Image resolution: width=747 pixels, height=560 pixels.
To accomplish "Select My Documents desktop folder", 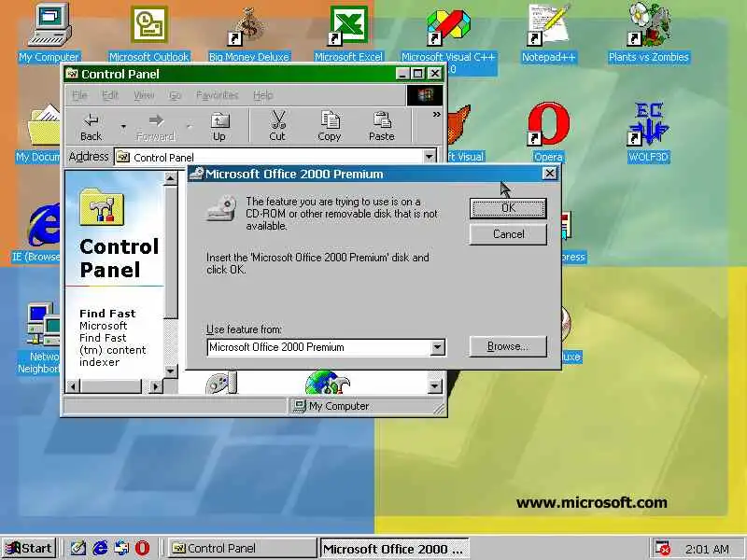I will point(39,133).
